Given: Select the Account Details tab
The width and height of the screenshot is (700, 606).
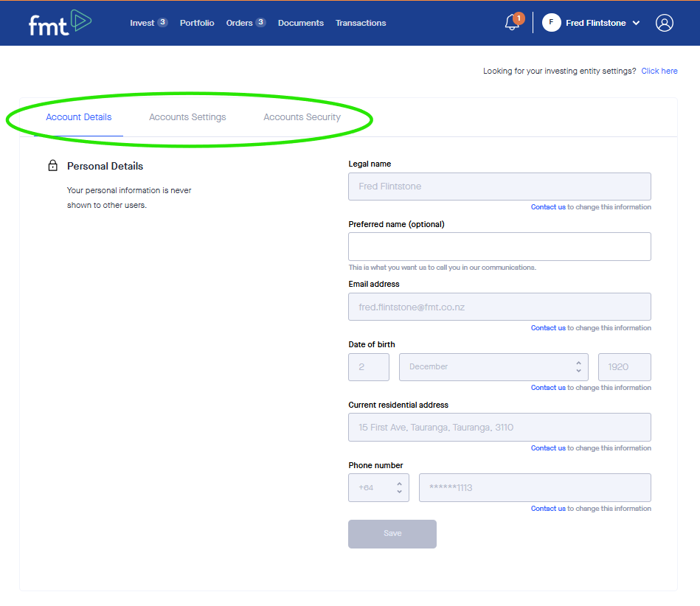Looking at the screenshot, I should 79,117.
